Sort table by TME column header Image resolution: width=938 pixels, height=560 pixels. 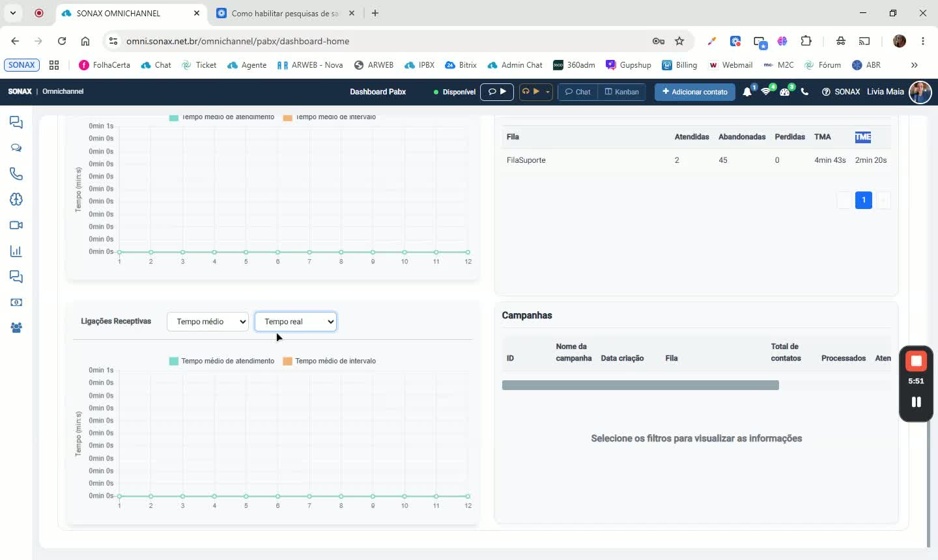[863, 137]
